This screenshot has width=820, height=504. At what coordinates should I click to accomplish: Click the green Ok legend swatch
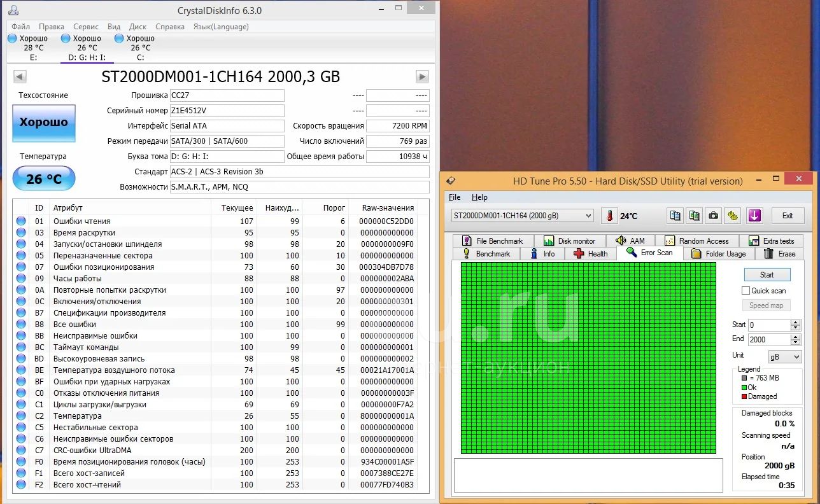pos(744,387)
